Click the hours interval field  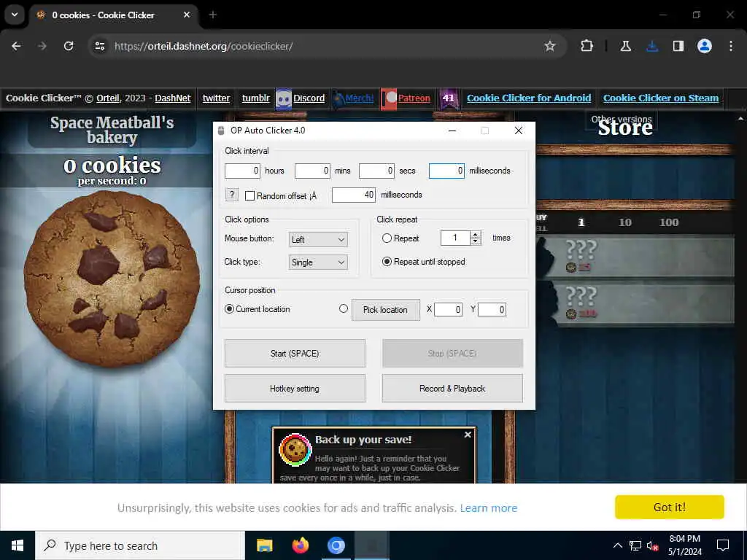click(x=242, y=171)
